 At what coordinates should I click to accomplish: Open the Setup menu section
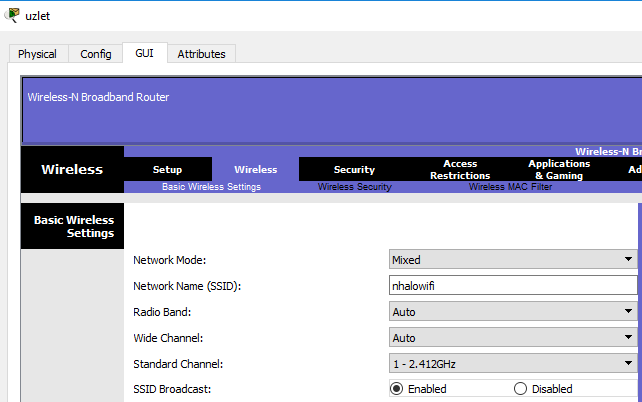[167, 169]
